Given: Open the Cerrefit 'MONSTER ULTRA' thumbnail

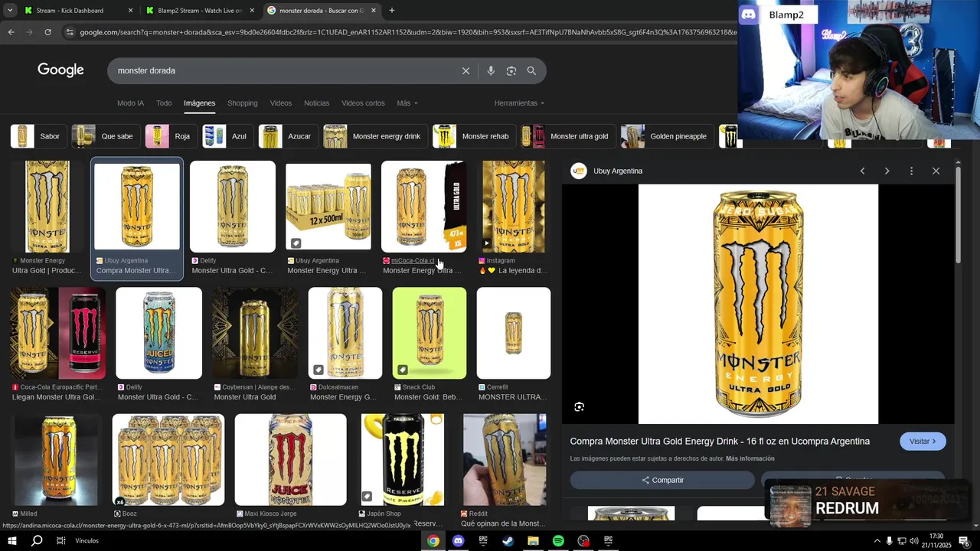Looking at the screenshot, I should coord(513,333).
